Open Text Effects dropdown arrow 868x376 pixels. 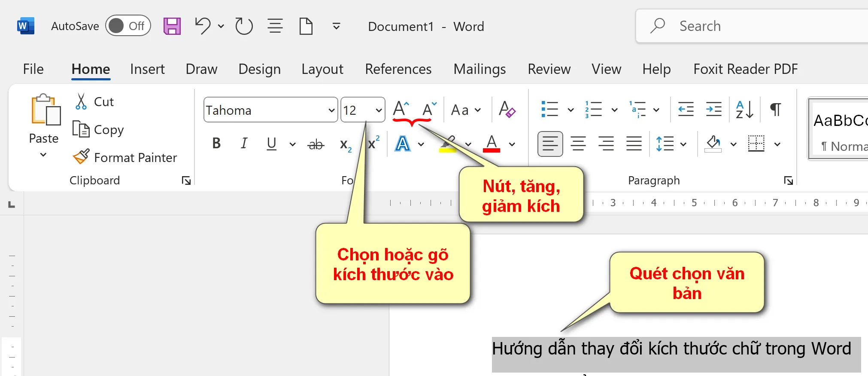(x=421, y=144)
